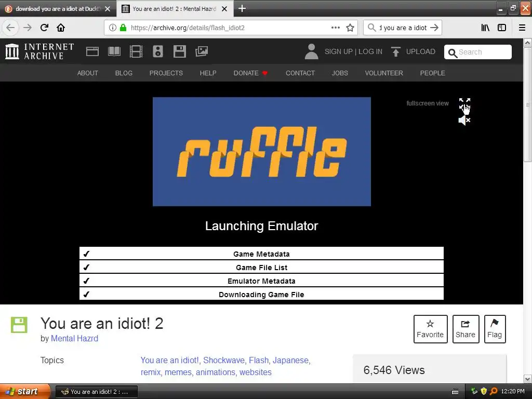Open the HELP menu item
This screenshot has width=532, height=399.
(x=208, y=73)
